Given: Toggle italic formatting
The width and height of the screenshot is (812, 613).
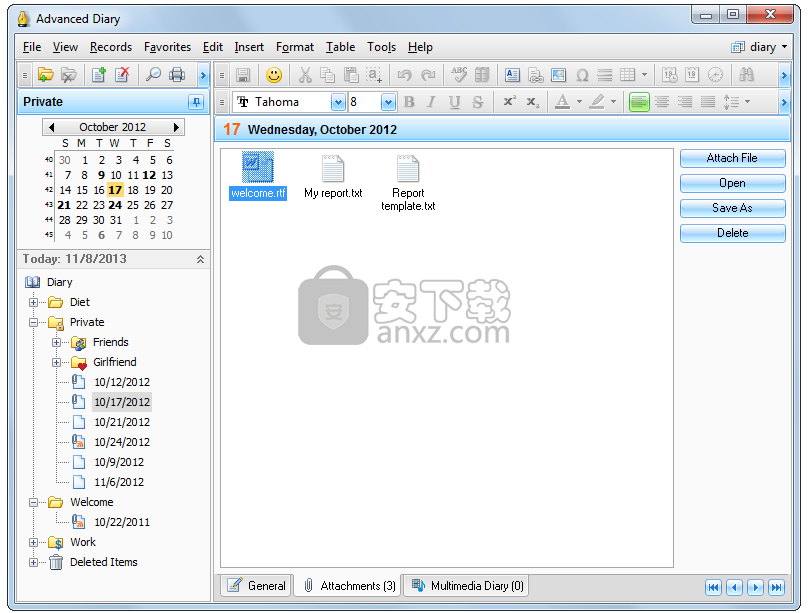Looking at the screenshot, I should click(x=431, y=102).
